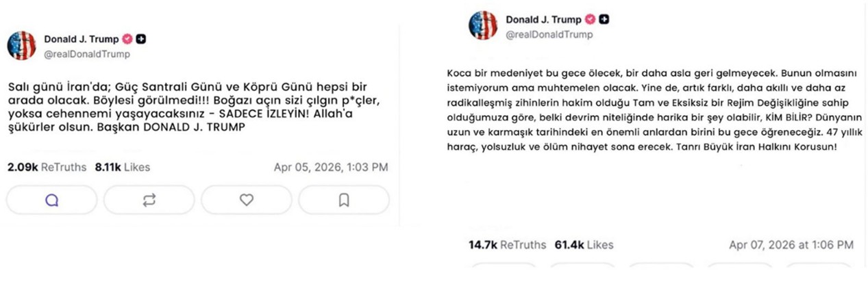
Task: View the 8.11k Likes list
Action: [x=122, y=167]
